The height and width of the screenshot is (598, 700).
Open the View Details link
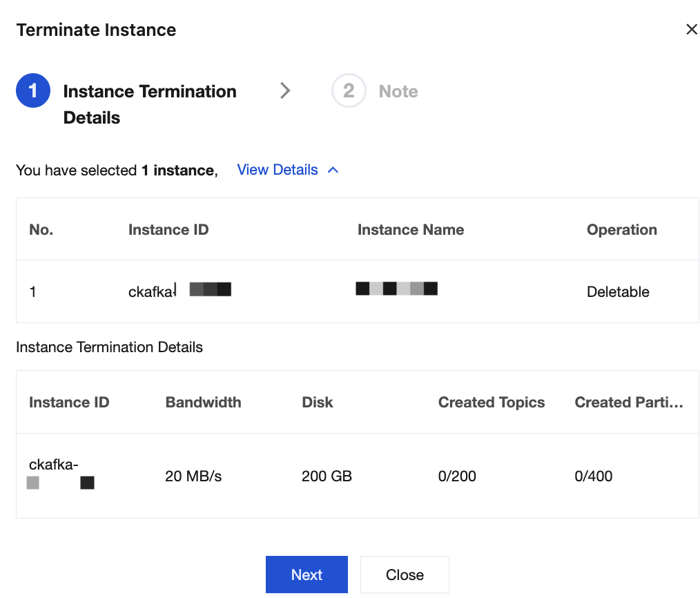[277, 170]
